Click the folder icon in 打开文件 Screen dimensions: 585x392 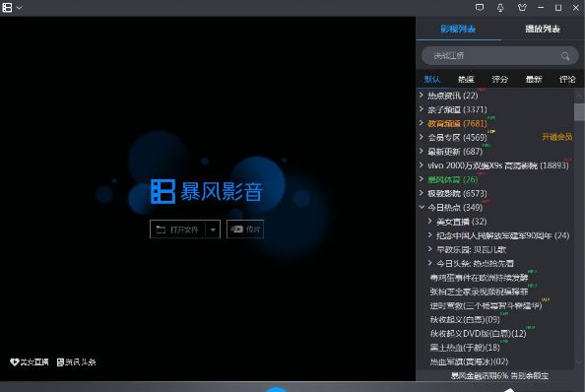tap(161, 229)
